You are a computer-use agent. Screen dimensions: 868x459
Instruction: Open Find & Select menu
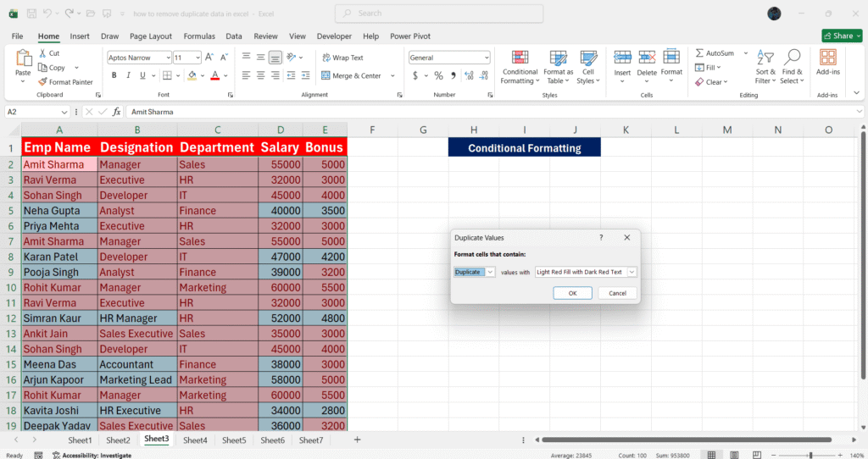(793, 67)
